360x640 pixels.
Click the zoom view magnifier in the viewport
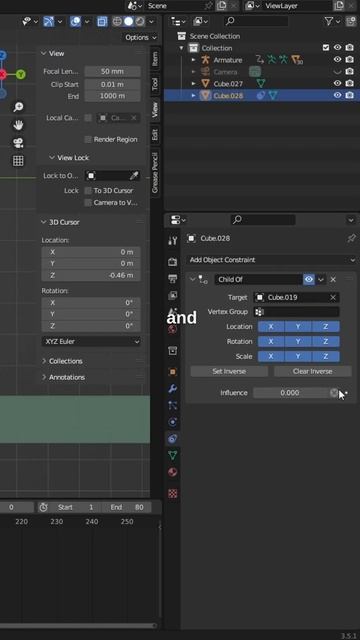18,107
